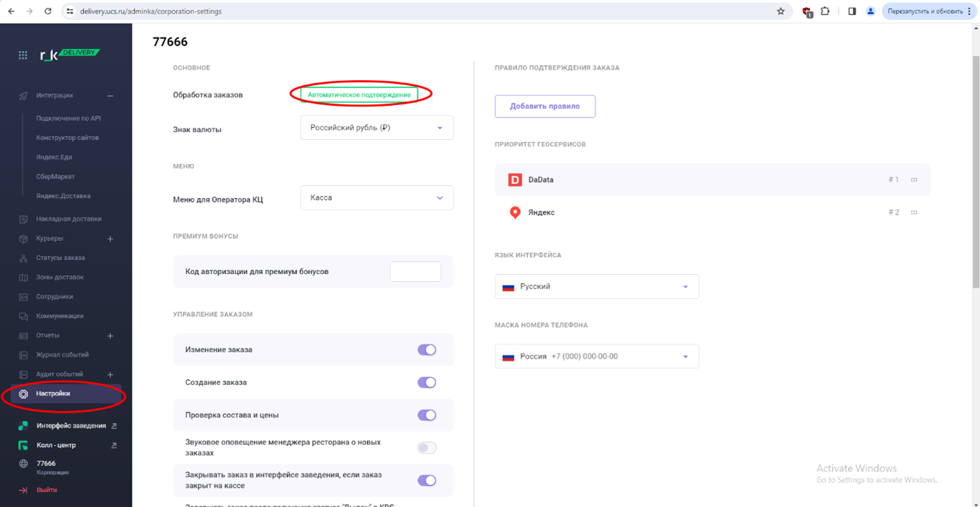Click the Выйти logout icon
The height and width of the screenshot is (507, 980).
(23, 490)
